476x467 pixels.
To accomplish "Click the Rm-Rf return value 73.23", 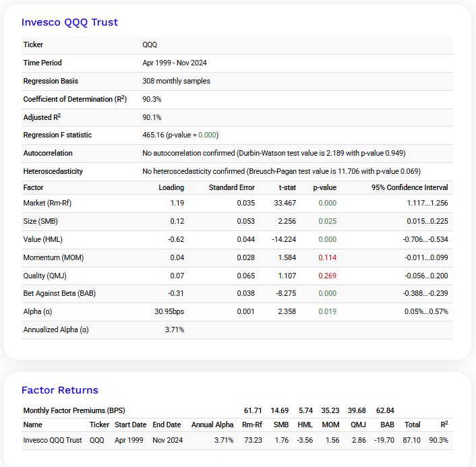I will coord(254,440).
